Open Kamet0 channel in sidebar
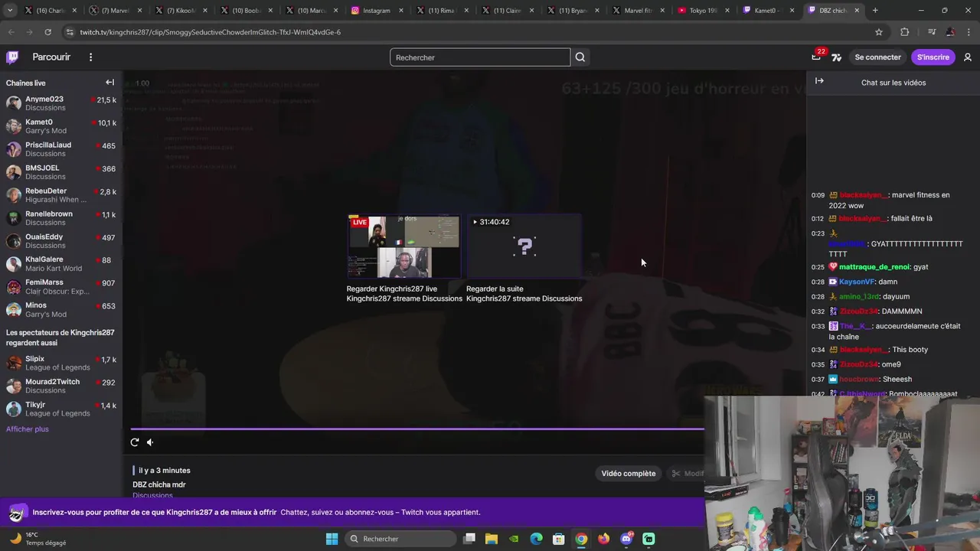 pos(61,126)
